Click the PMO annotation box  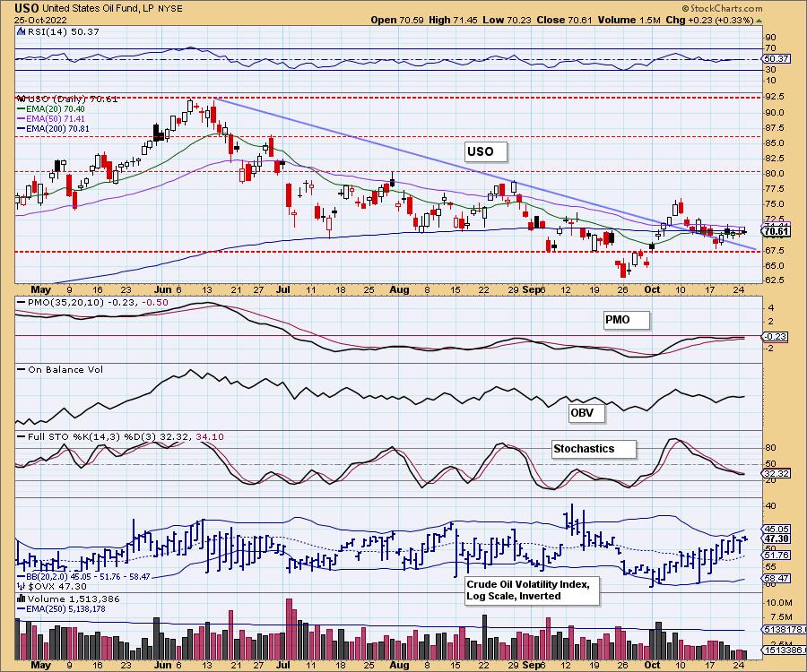pos(627,320)
